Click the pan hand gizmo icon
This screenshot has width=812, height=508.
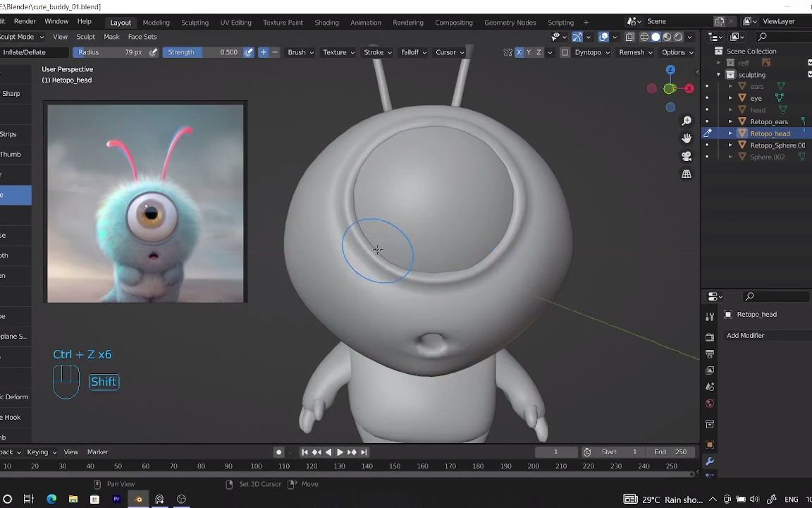(x=687, y=138)
